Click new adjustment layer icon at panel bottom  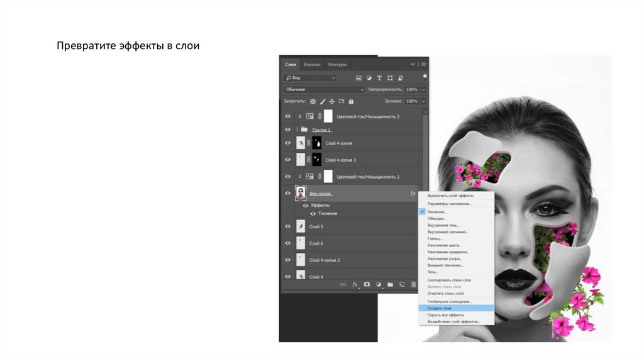click(379, 284)
